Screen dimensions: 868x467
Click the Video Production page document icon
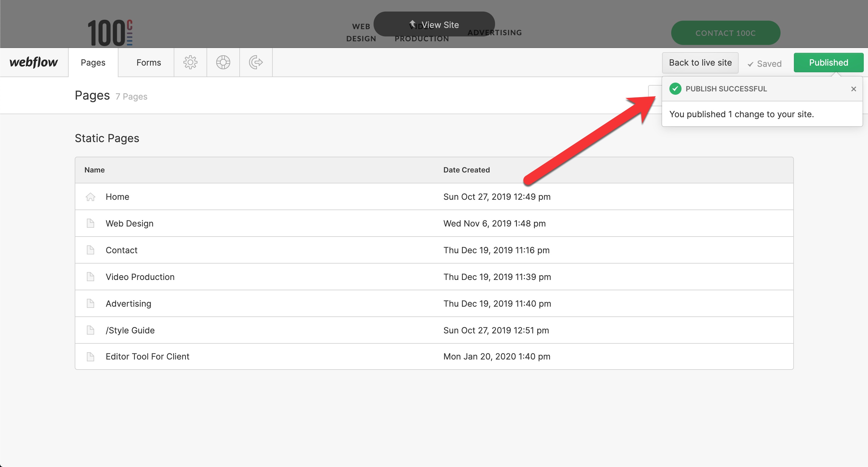(90, 277)
